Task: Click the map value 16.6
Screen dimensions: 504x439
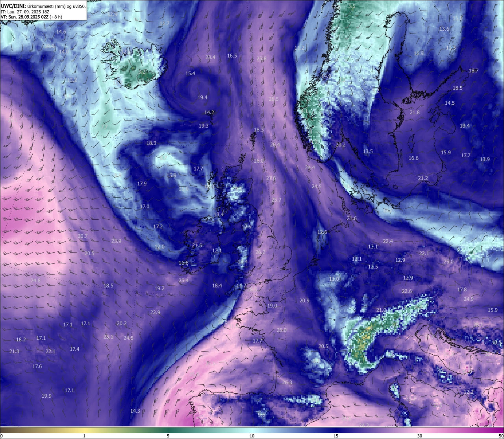Action: (413, 158)
